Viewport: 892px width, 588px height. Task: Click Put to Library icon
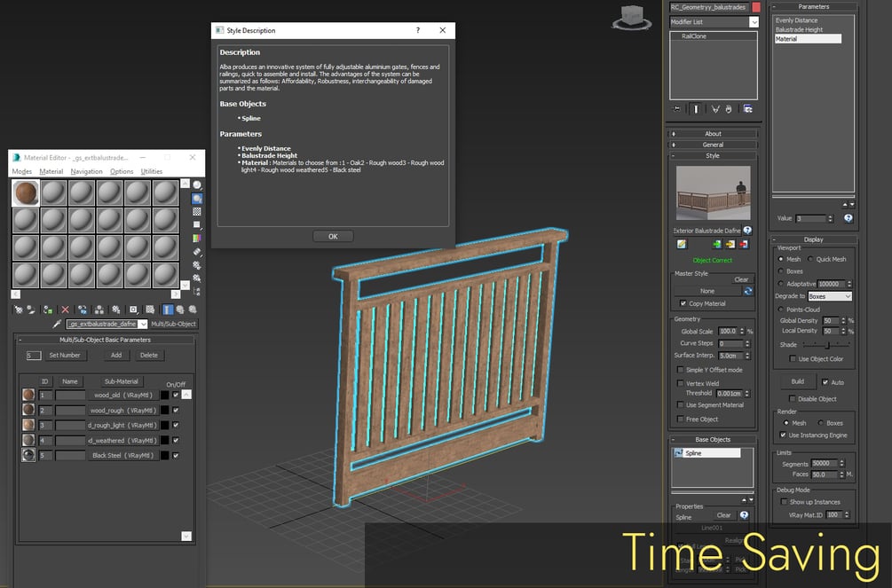click(116, 310)
